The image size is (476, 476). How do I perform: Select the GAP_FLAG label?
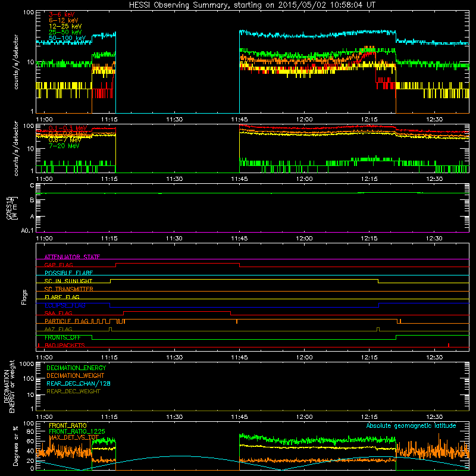pos(58,265)
